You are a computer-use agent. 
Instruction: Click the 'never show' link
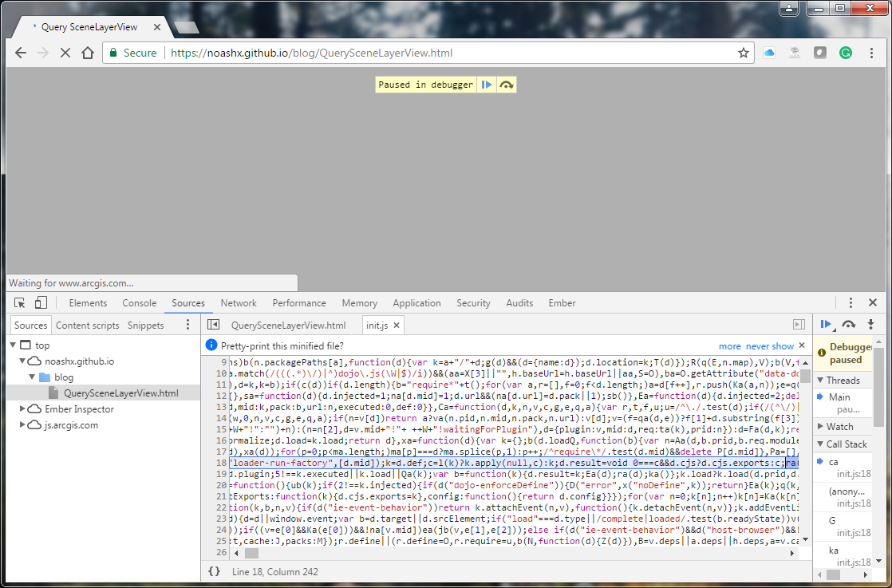770,346
